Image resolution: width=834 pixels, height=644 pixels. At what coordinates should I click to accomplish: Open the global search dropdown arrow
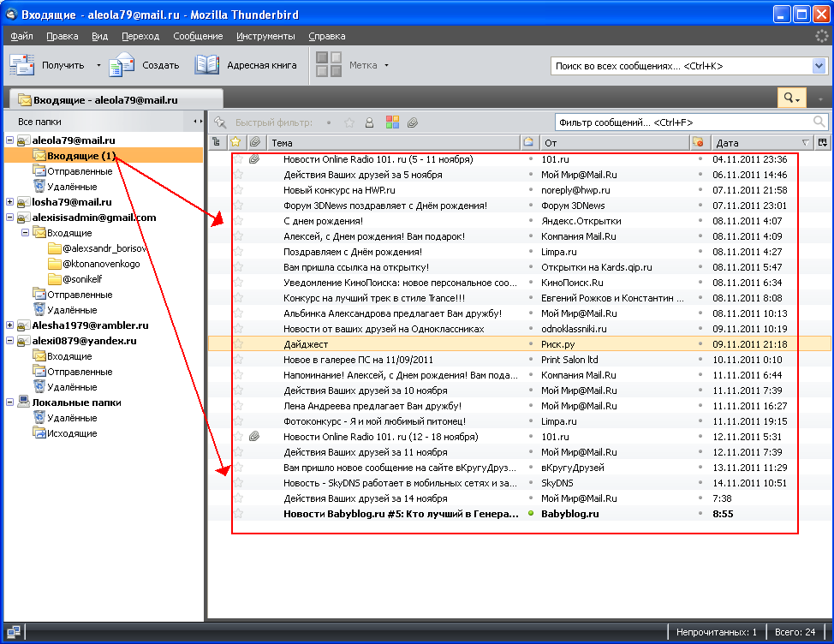coord(819,66)
